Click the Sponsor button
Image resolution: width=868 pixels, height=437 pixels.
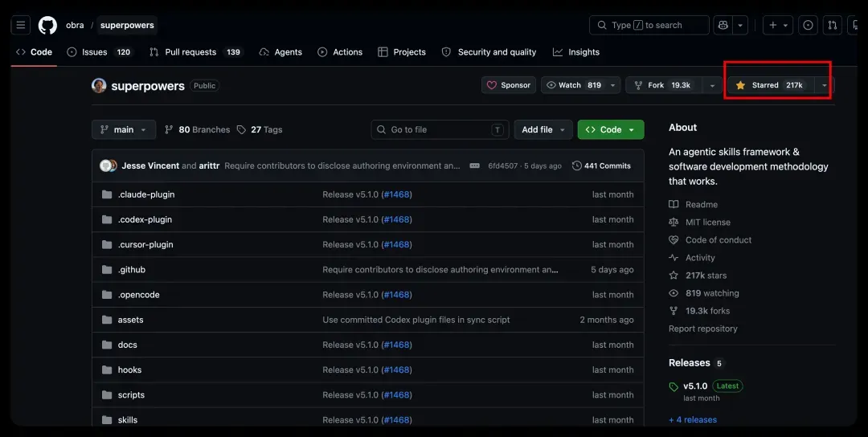[509, 85]
